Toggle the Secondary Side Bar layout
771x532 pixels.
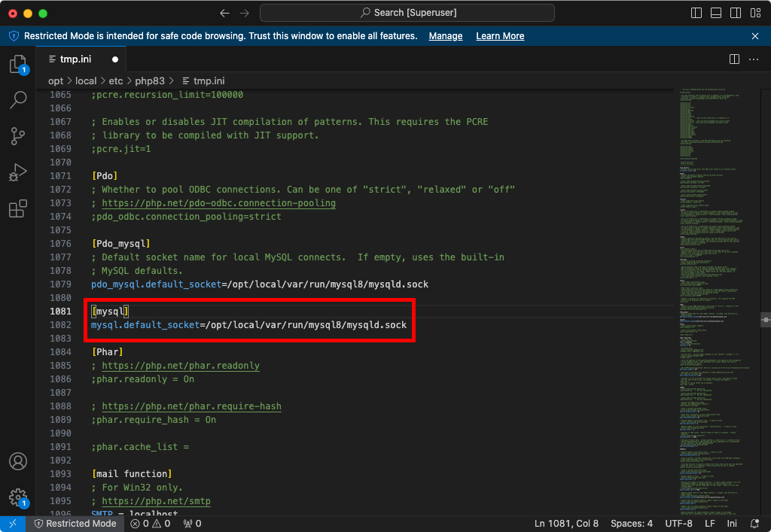coord(736,13)
